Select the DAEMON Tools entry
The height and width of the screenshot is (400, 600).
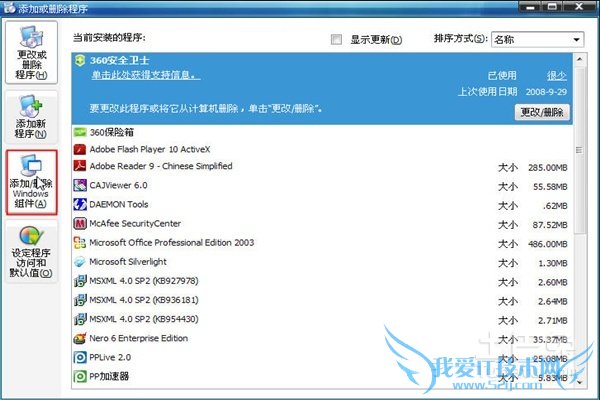coord(322,204)
